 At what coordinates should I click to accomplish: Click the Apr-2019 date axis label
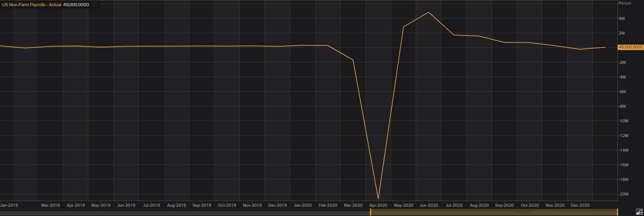point(76,205)
